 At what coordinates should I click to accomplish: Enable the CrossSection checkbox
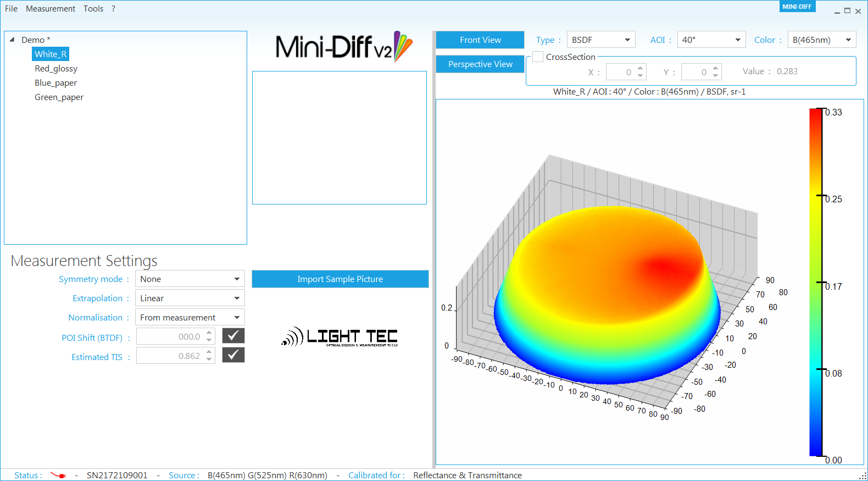tap(538, 57)
